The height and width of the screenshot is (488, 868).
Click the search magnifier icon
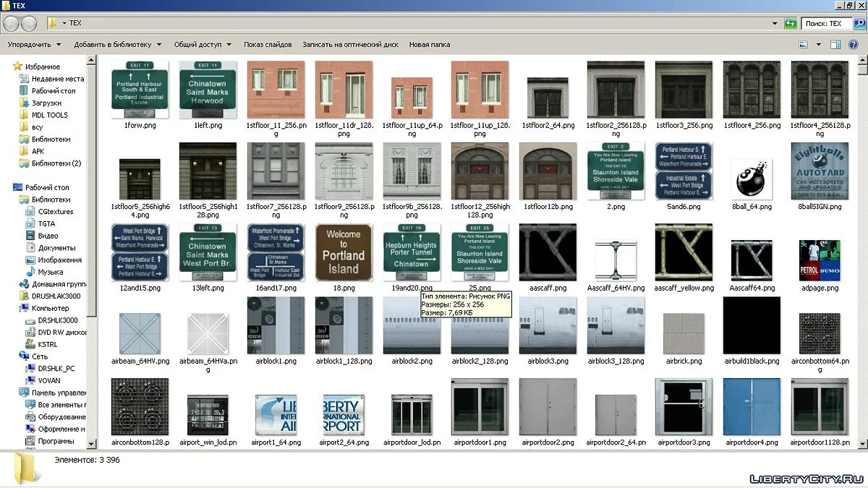point(859,23)
